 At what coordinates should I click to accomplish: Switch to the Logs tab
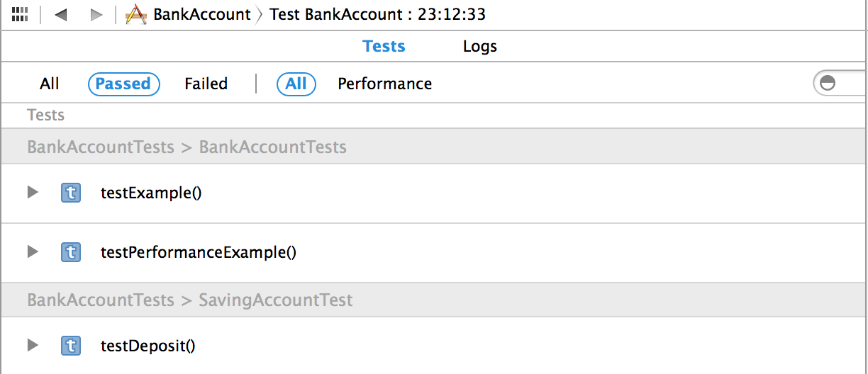pos(480,47)
